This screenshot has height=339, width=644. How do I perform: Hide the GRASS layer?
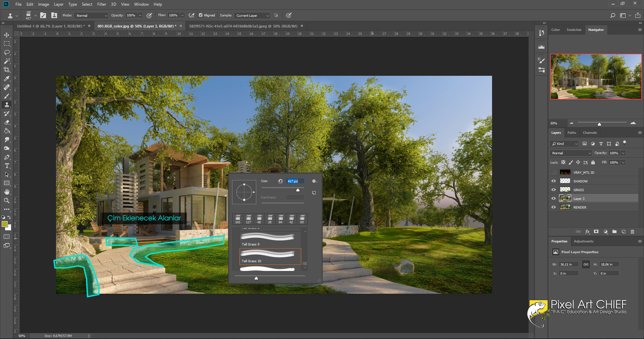click(x=553, y=190)
